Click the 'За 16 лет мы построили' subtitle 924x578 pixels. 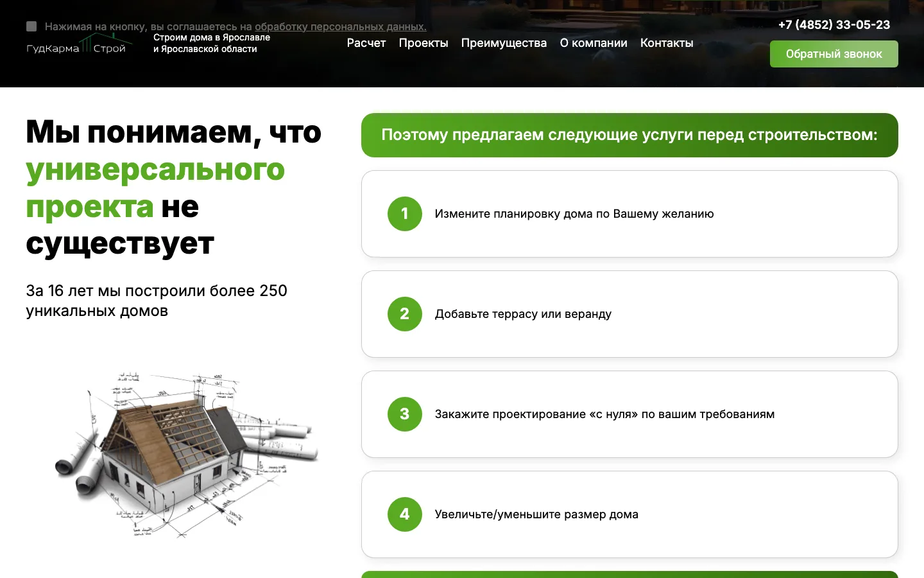click(x=157, y=301)
